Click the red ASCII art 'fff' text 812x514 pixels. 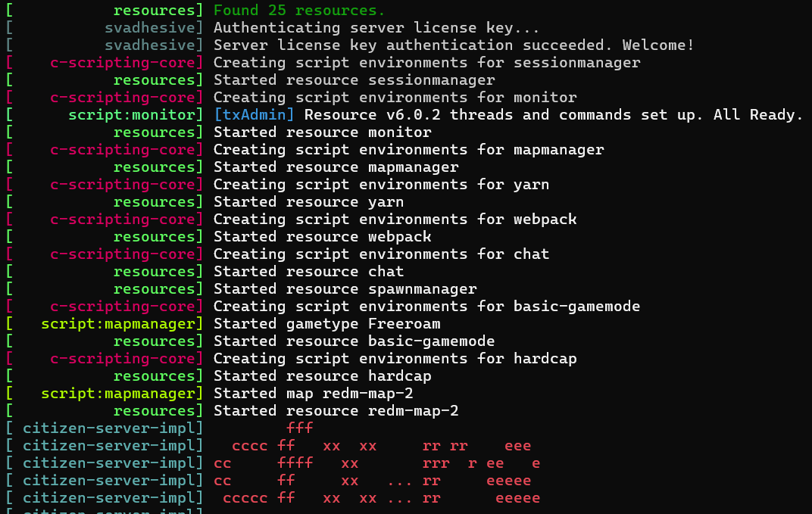300,428
